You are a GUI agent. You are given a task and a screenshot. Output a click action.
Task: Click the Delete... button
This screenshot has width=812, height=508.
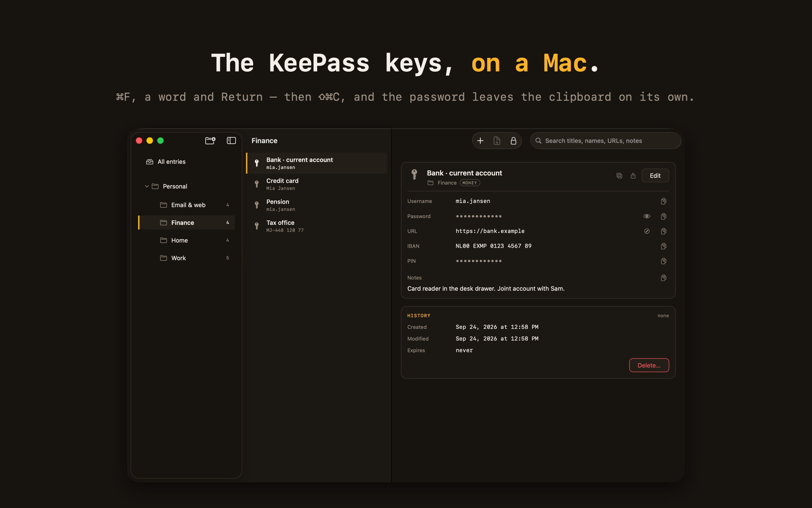point(649,365)
